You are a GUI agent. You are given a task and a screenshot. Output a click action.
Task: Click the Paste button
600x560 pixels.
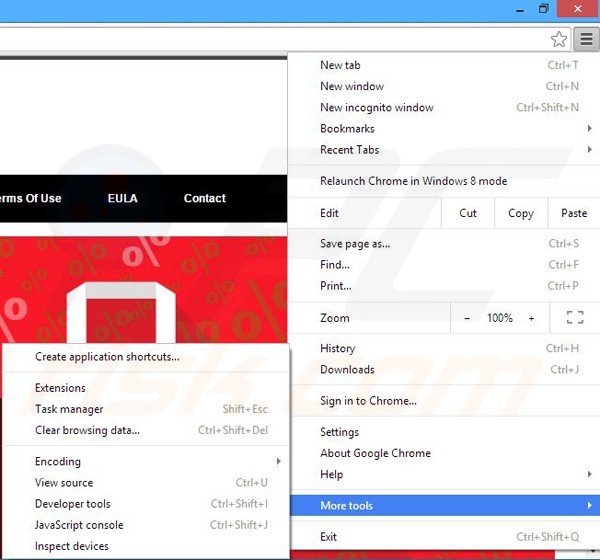[x=574, y=213]
